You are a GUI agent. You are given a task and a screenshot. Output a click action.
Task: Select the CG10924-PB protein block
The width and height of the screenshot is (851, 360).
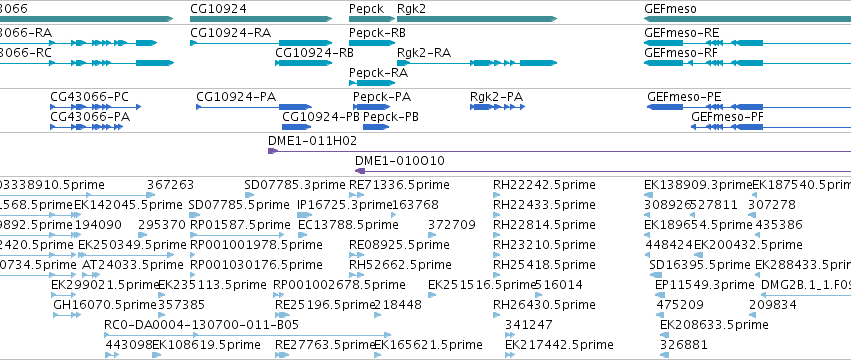pos(296,127)
